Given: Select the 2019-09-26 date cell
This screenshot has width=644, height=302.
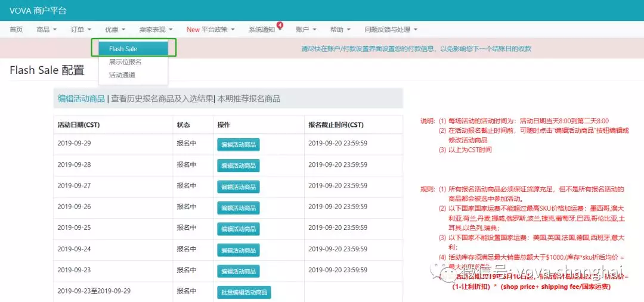Looking at the screenshot, I should (113, 208).
